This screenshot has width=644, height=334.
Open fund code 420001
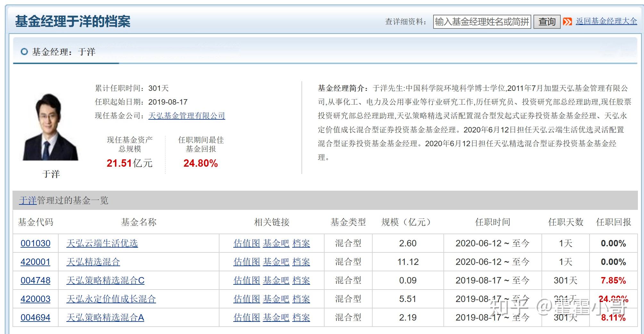(36, 262)
